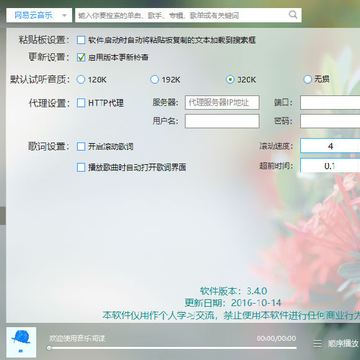The height and width of the screenshot is (360, 360).
Task: Click the 欢迎使用音乐间谍 title text
Action: [77, 339]
